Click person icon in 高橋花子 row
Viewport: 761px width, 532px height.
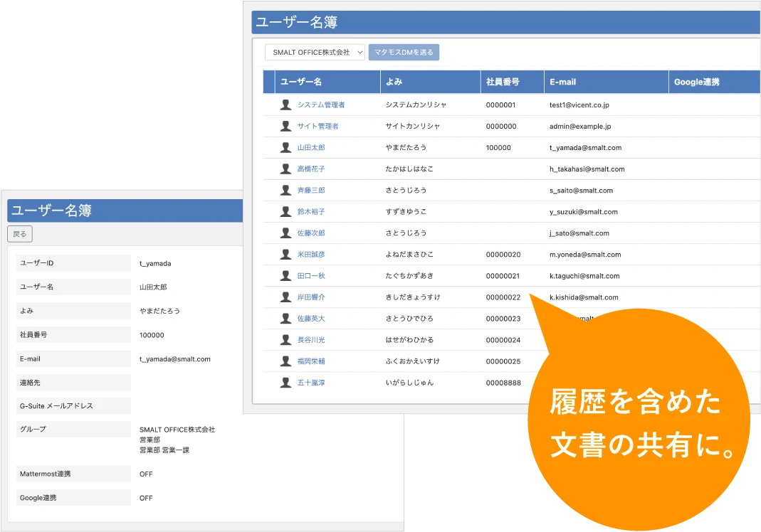(285, 169)
